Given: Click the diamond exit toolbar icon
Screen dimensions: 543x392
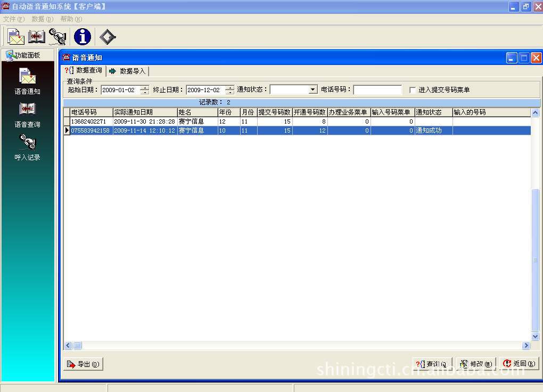Looking at the screenshot, I should click(108, 37).
